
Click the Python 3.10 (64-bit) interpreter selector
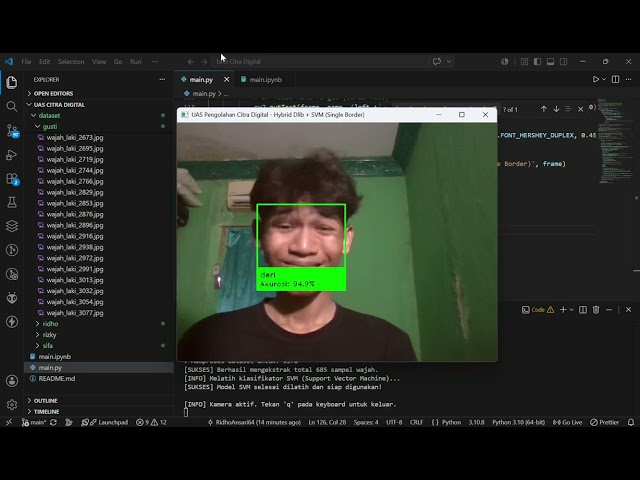[x=518, y=422]
